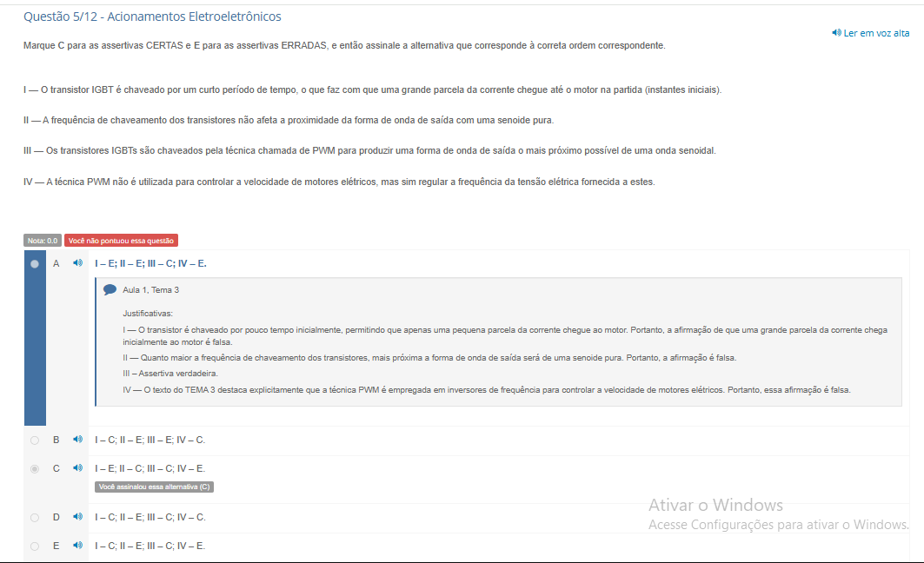Choose the answer text 'I – C; II – E; III – E; IV – C.'

click(150, 440)
